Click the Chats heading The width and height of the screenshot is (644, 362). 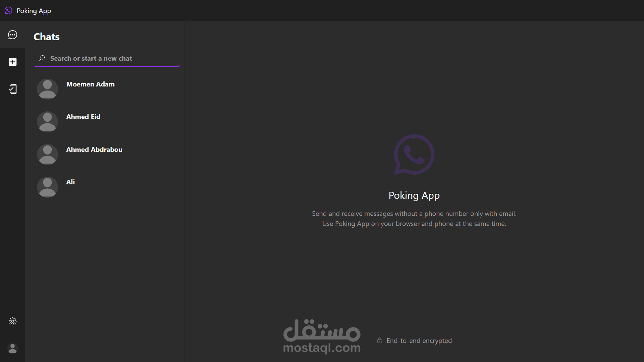pos(47,37)
